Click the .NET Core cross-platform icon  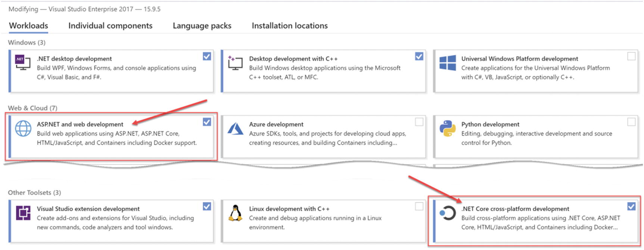pyautogui.click(x=448, y=213)
